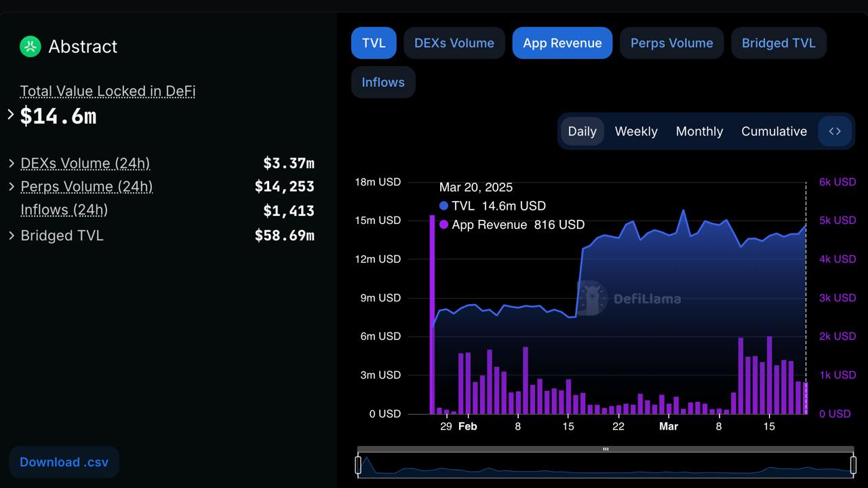The height and width of the screenshot is (488, 868).
Task: Click the tall purple revenue bar near Jan 27
Action: [x=432, y=314]
